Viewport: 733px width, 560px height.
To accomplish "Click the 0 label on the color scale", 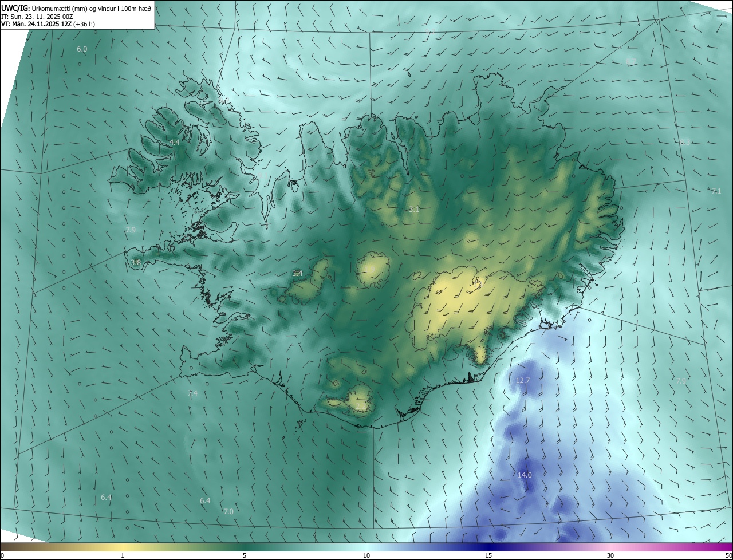I will pyautogui.click(x=2, y=555).
